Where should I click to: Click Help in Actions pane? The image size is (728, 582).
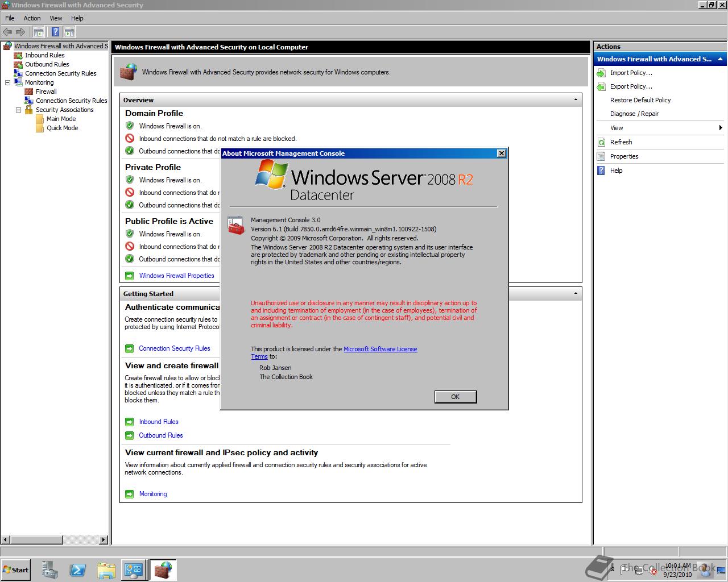[616, 171]
